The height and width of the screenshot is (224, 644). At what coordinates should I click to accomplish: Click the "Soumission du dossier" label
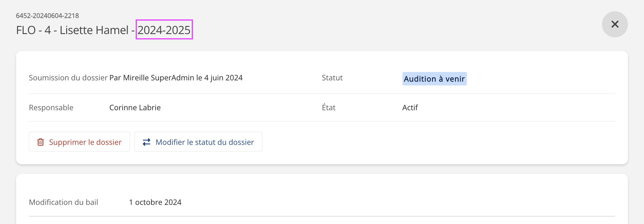(x=68, y=78)
